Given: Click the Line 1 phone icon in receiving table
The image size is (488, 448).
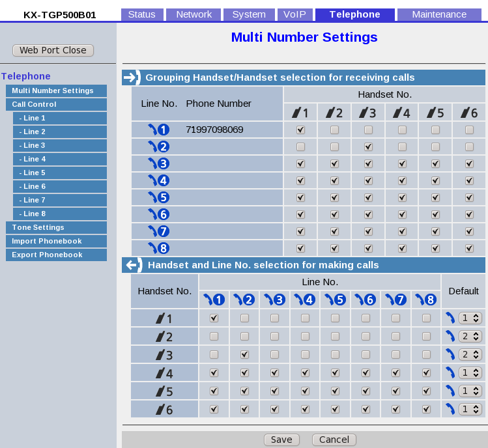Looking at the screenshot, I should tap(158, 130).
